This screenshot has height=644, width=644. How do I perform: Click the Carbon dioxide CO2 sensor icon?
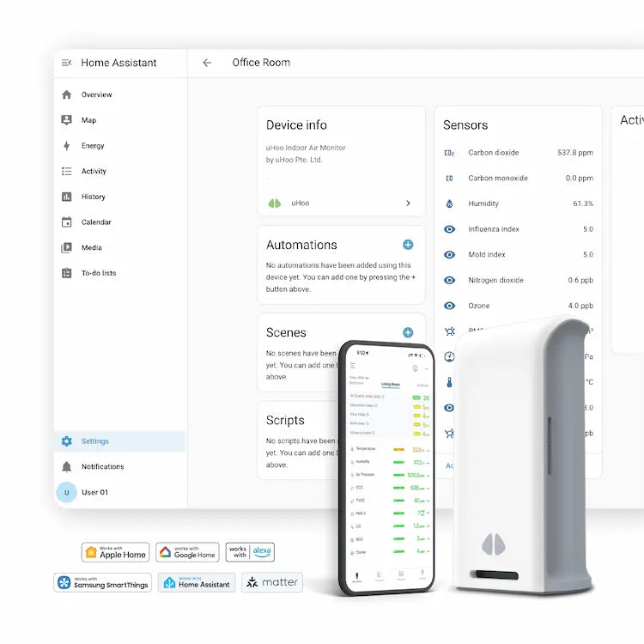click(449, 153)
